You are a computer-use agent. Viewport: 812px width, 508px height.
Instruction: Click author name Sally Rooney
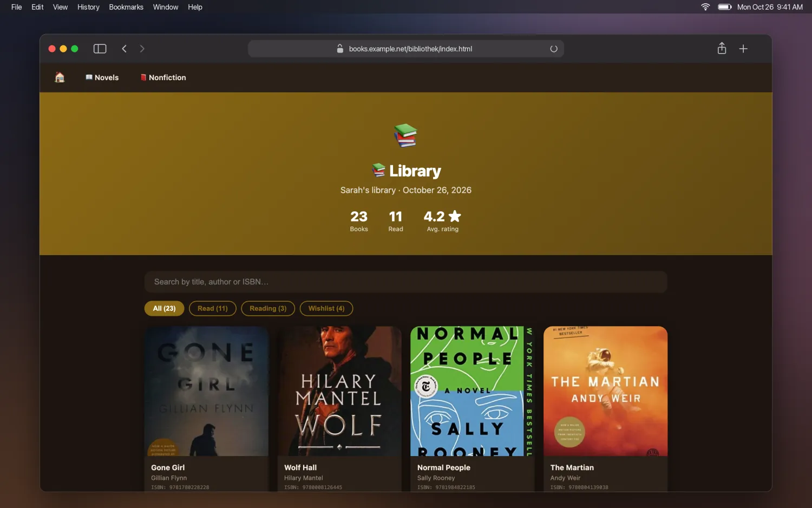(436, 478)
